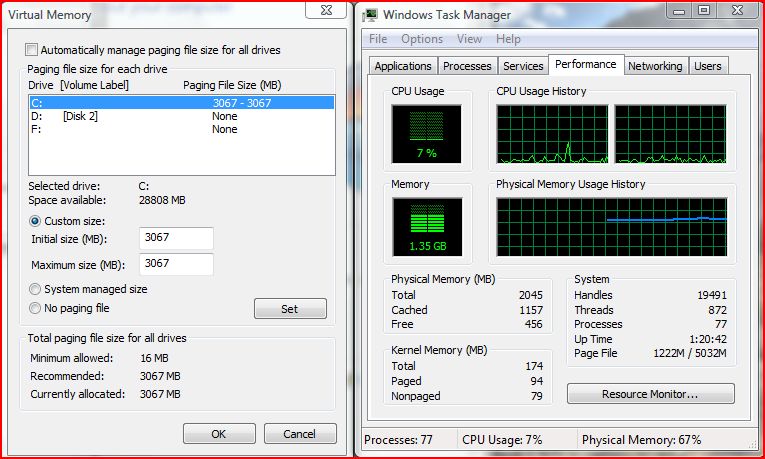Viewport: 765px width, 459px height.
Task: Switch to the Users tab
Action: coord(708,66)
